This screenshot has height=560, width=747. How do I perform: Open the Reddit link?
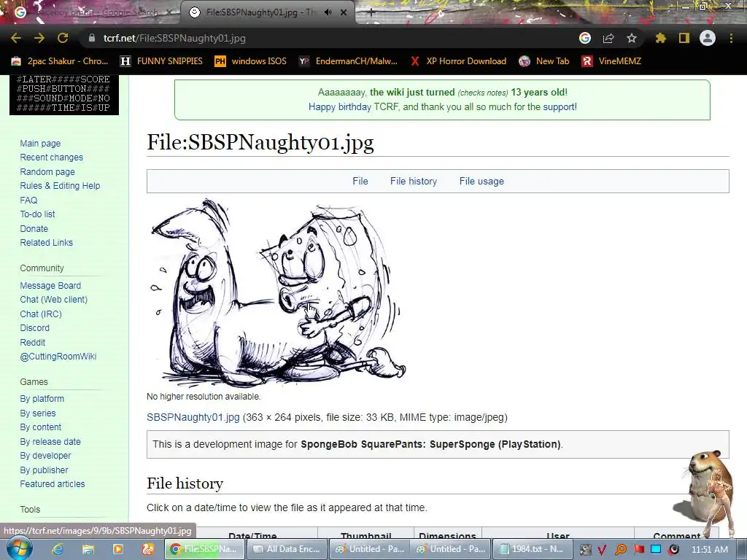coord(32,342)
